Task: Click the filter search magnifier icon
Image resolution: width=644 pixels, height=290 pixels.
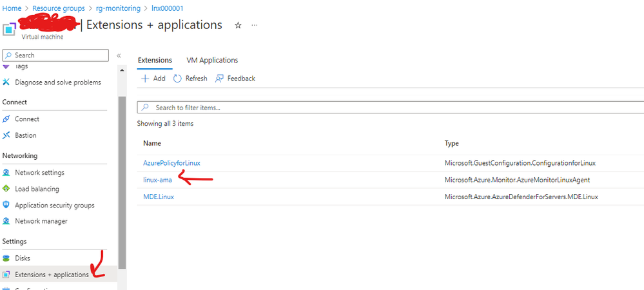Action: click(145, 108)
